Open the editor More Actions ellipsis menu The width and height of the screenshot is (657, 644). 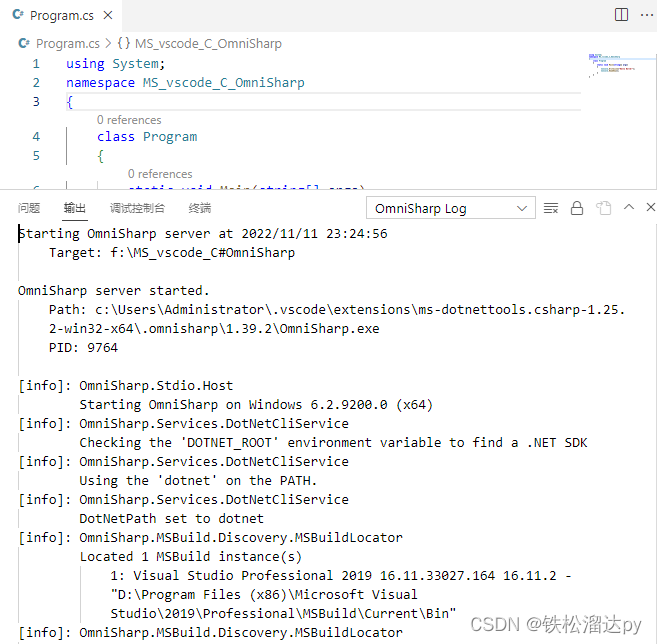647,16
